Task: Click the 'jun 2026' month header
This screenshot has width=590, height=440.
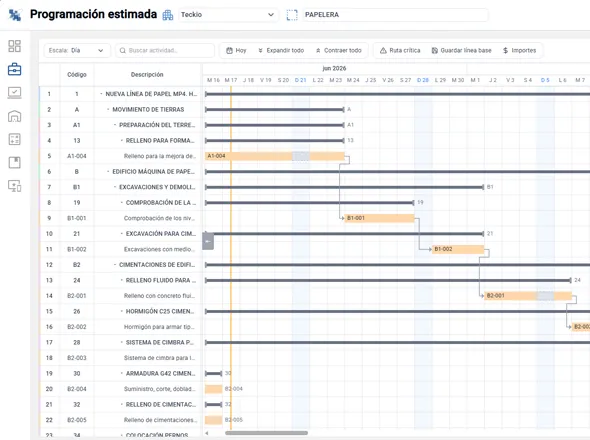Action: pos(334,68)
